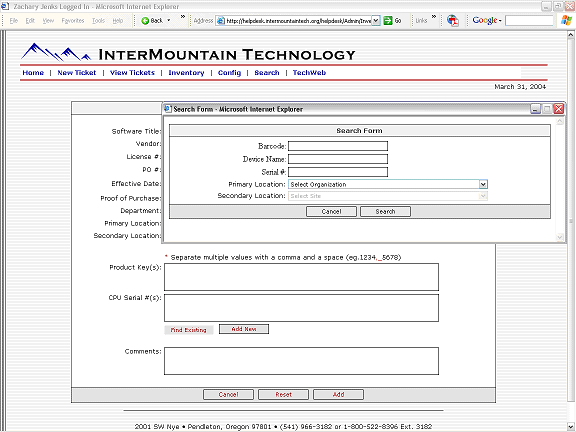Show hidden Links toolbar items chevron

[434, 17]
